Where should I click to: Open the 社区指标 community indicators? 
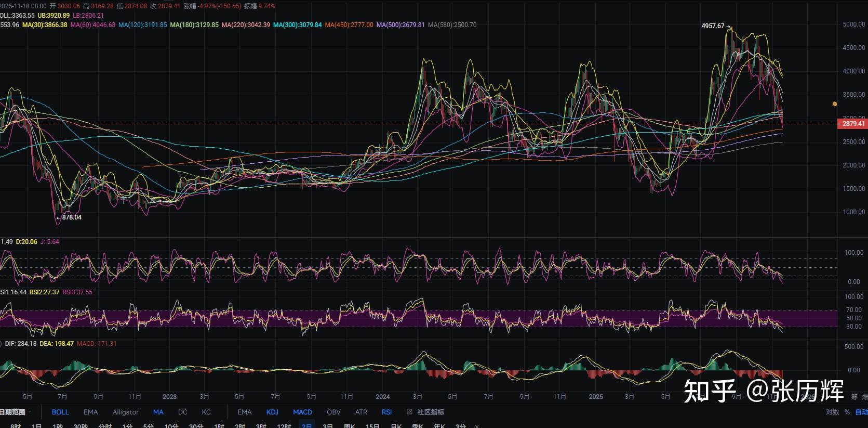(431, 412)
